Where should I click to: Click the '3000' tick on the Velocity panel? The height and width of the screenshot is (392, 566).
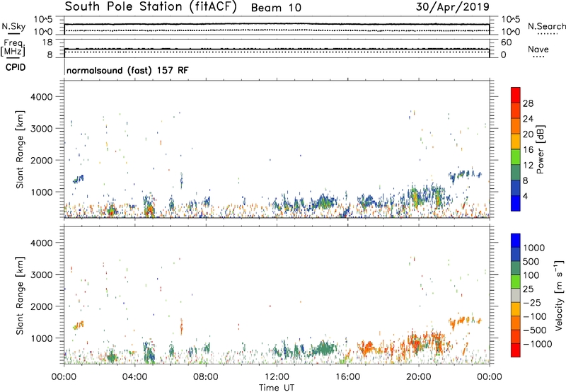(x=41, y=275)
